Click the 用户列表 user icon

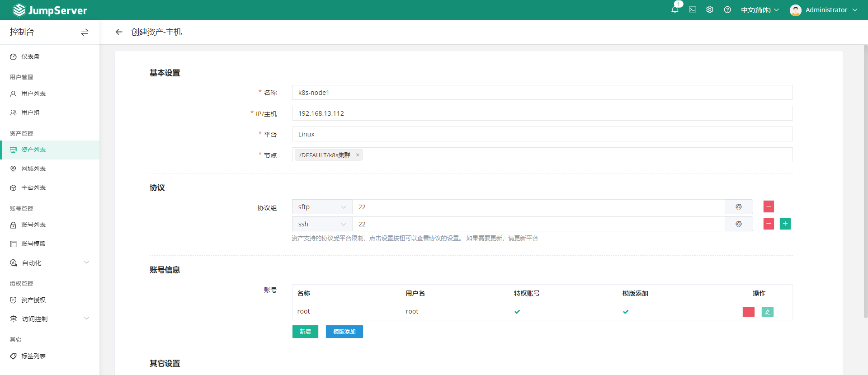(13, 94)
